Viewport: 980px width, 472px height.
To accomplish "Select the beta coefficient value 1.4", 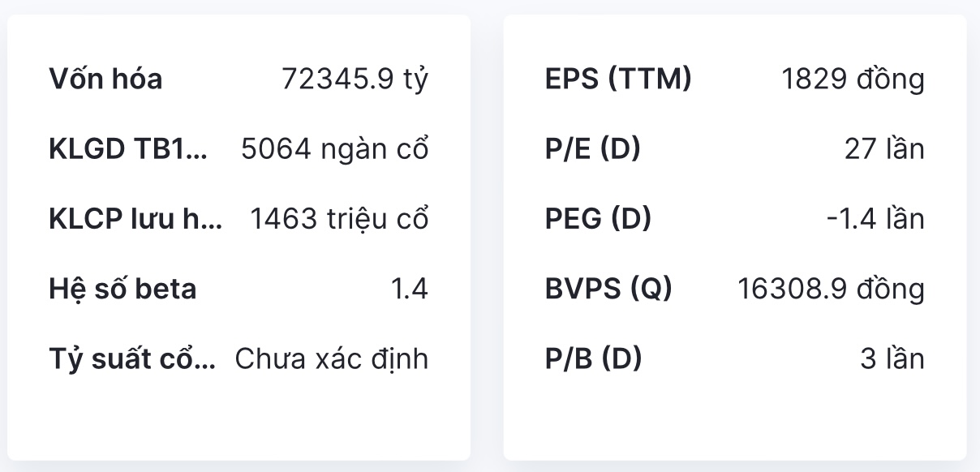I will 410,289.
